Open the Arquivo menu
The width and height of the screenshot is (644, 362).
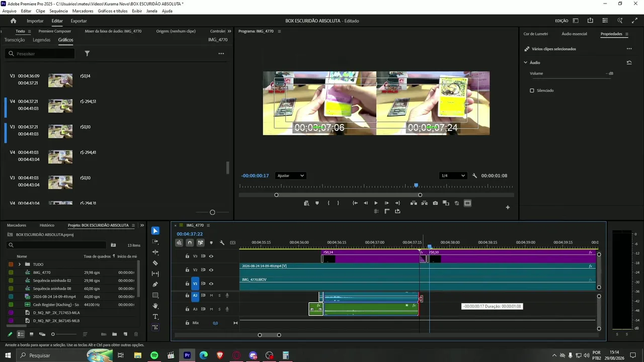click(10, 11)
